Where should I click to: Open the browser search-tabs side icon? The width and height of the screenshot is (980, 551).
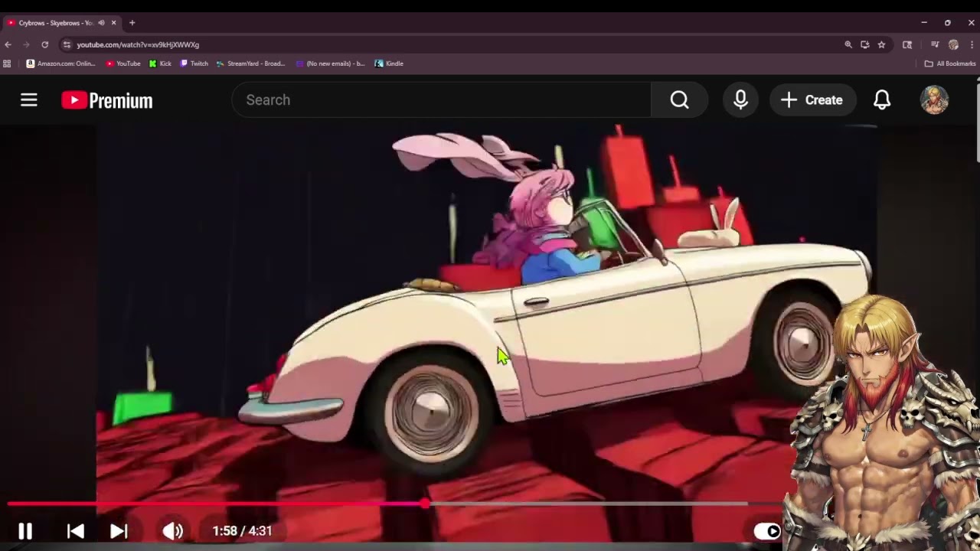[x=907, y=45]
